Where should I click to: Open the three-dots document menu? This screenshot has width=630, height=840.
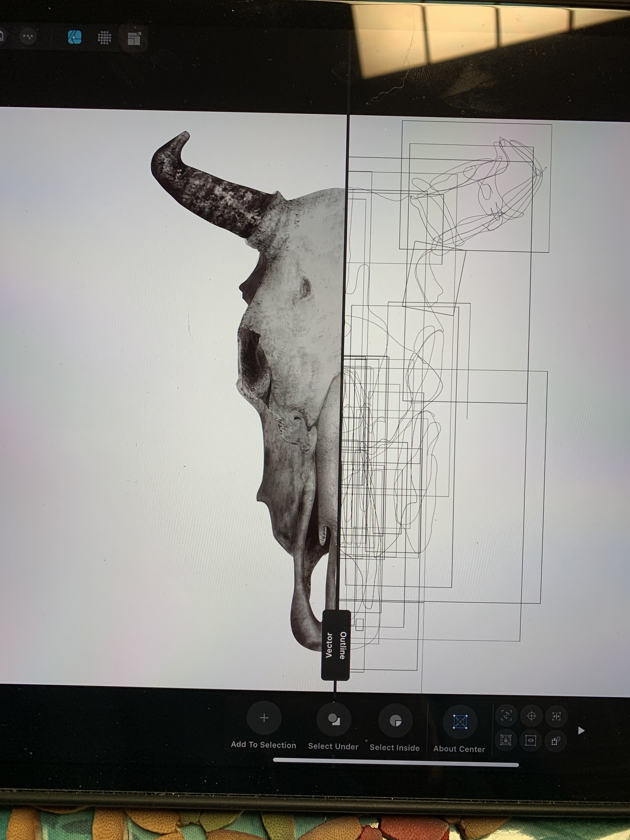(28, 37)
